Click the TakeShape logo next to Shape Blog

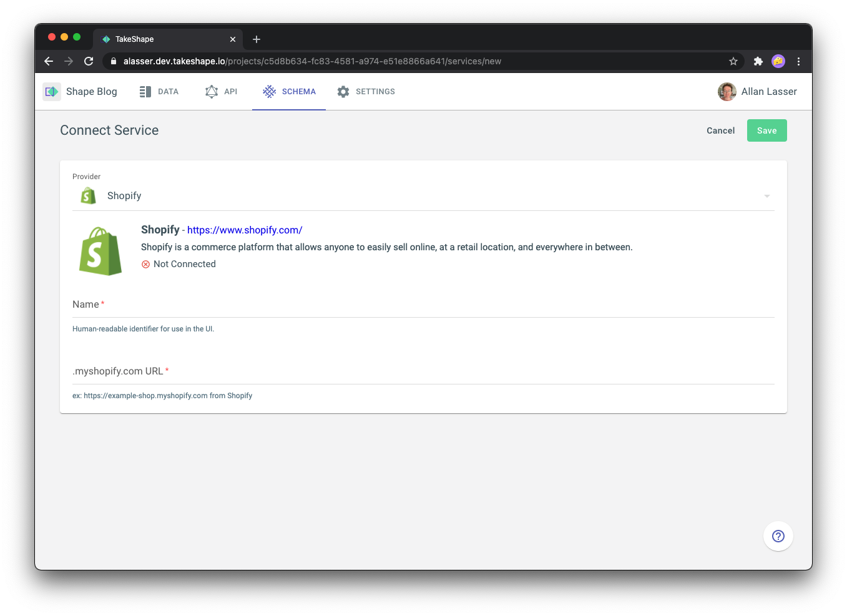(x=52, y=92)
